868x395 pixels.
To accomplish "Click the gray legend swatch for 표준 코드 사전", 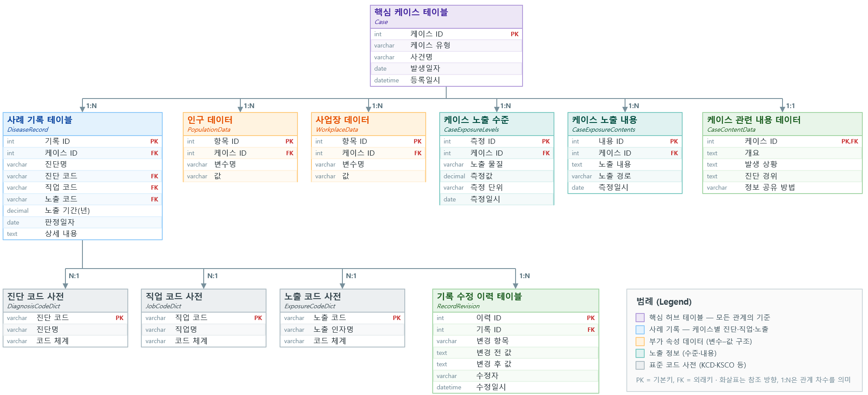I will point(640,365).
